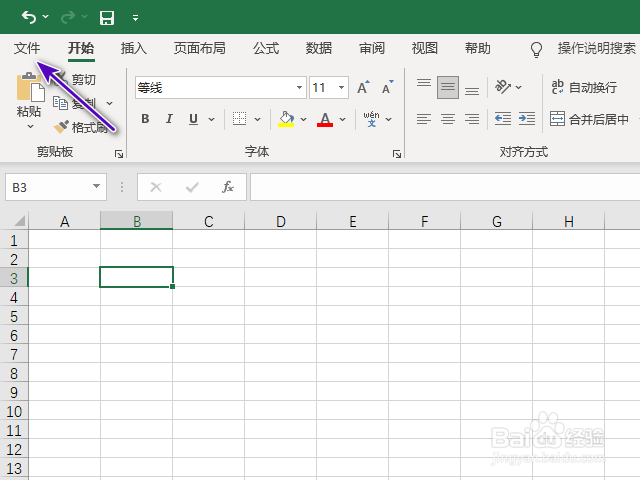Click the Select All corner triangle
This screenshot has height=480, width=640.
[x=19, y=221]
